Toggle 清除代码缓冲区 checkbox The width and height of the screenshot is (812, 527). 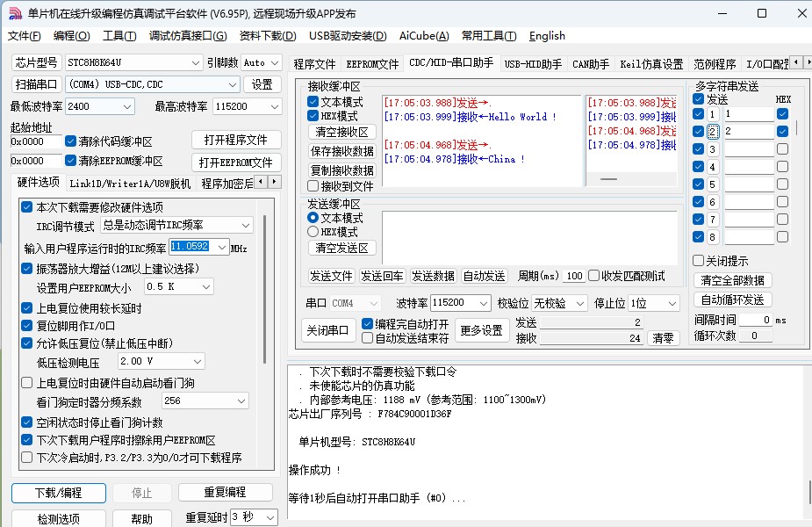[x=70, y=141]
